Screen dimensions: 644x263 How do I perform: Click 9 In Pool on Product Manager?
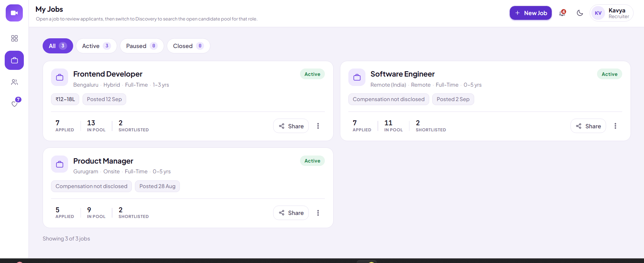pos(96,213)
